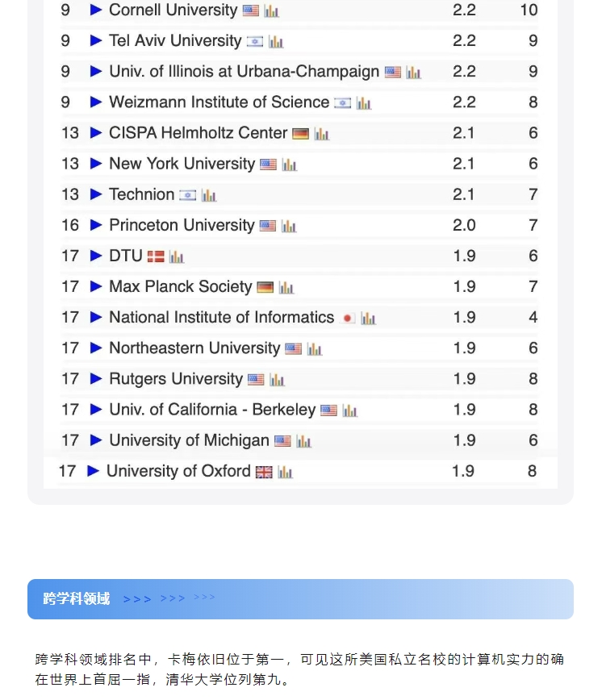Viewport: 602px width, 700px height.
Task: Click the University of Oxford name
Action: (x=178, y=471)
